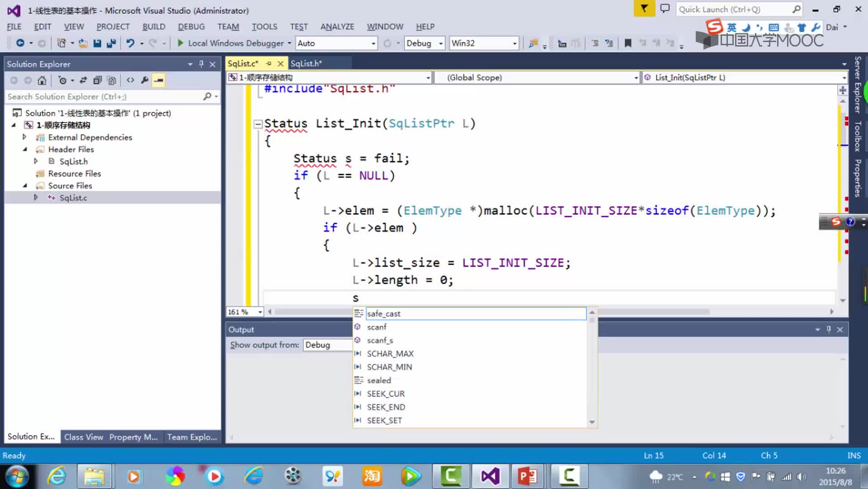The width and height of the screenshot is (868, 489).
Task: Switch to the Property Manager tab
Action: [x=133, y=437]
